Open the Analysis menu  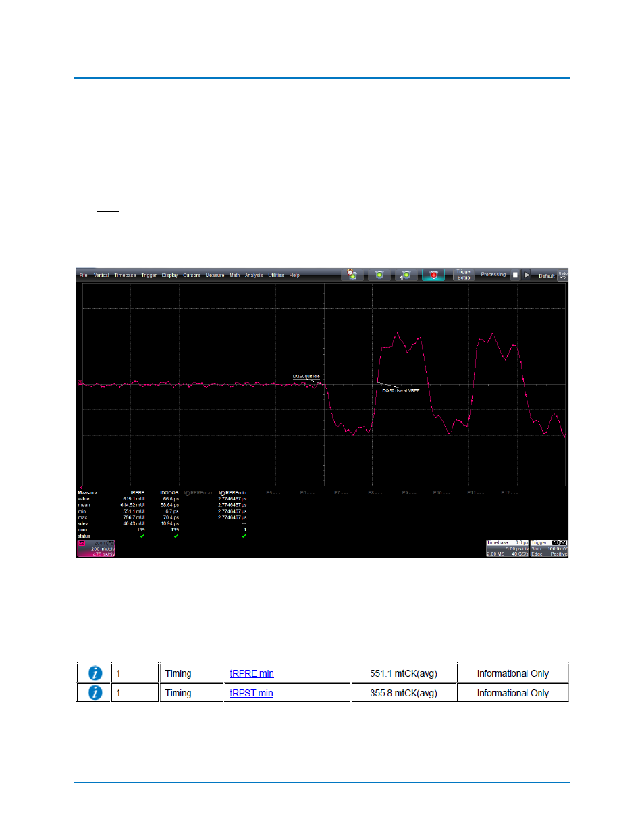(254, 276)
